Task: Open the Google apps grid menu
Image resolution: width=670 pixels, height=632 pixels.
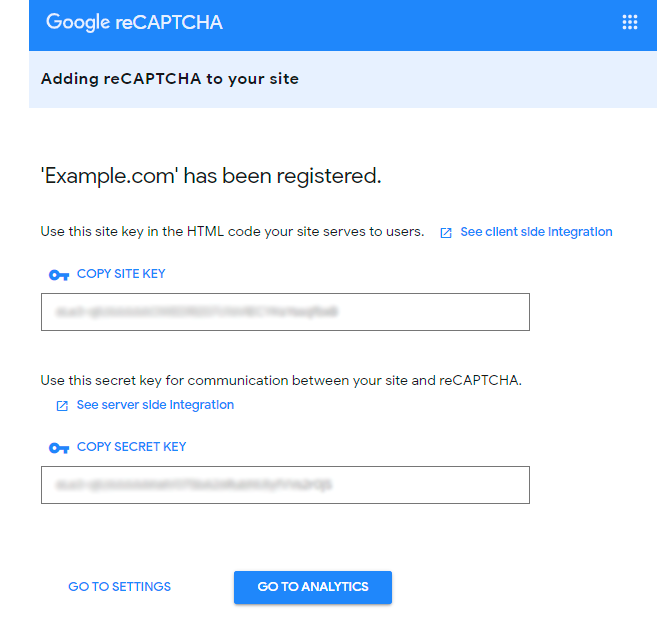Action: [630, 22]
